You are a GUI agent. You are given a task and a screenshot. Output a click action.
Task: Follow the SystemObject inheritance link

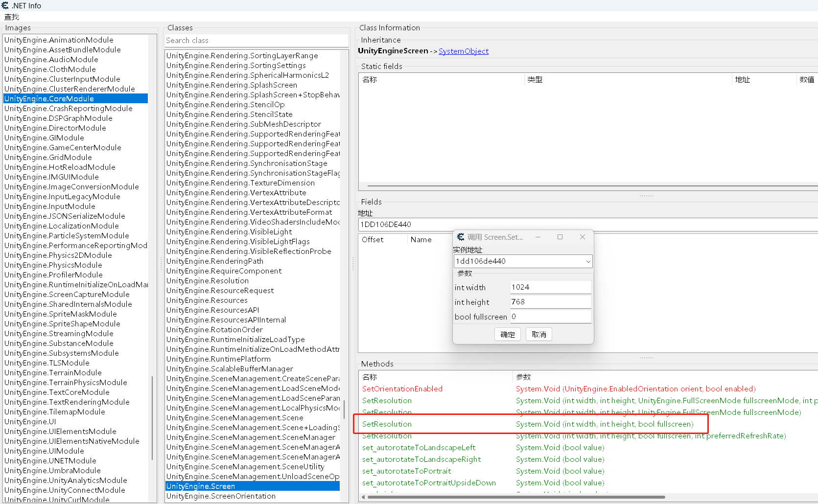pyautogui.click(x=463, y=51)
